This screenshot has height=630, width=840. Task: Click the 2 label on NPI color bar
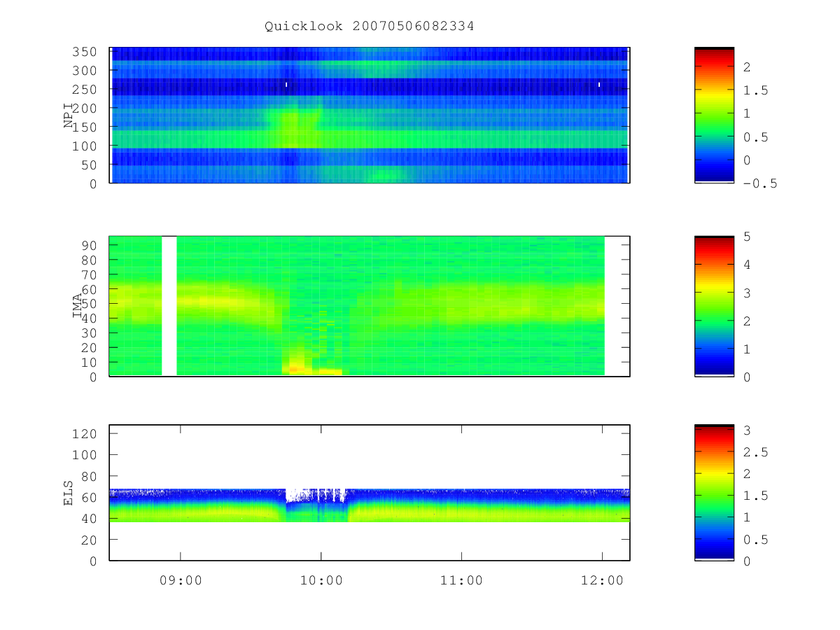pyautogui.click(x=748, y=66)
